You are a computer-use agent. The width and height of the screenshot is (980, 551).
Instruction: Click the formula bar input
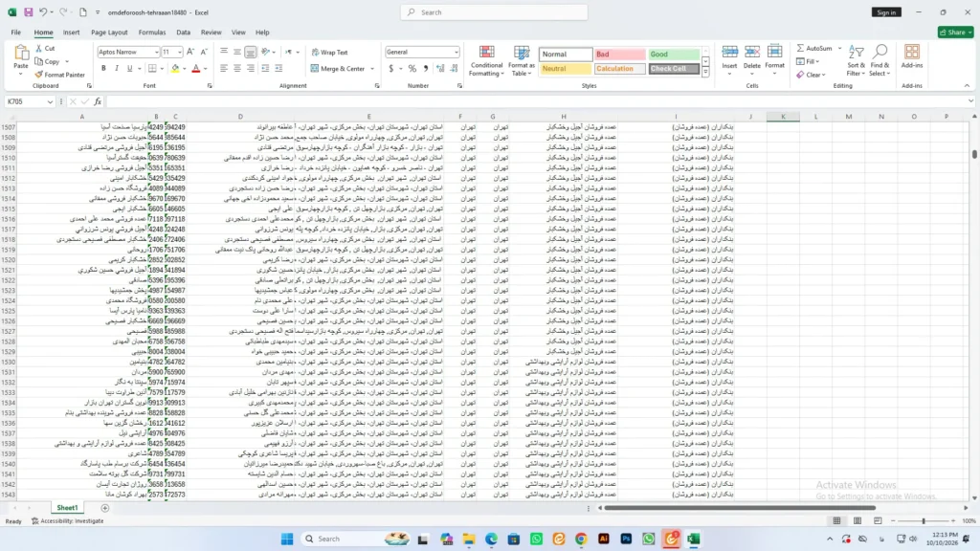point(538,101)
